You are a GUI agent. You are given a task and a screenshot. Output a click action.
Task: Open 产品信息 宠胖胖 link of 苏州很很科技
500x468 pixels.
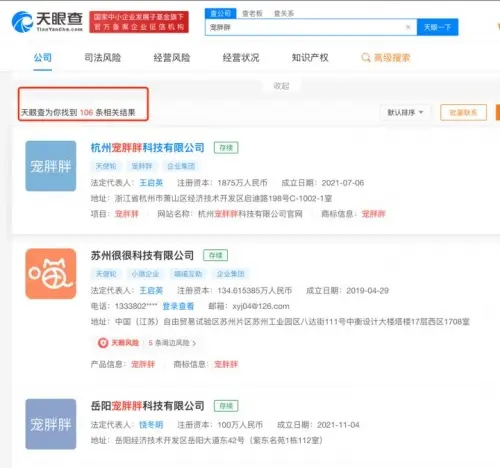pos(143,364)
